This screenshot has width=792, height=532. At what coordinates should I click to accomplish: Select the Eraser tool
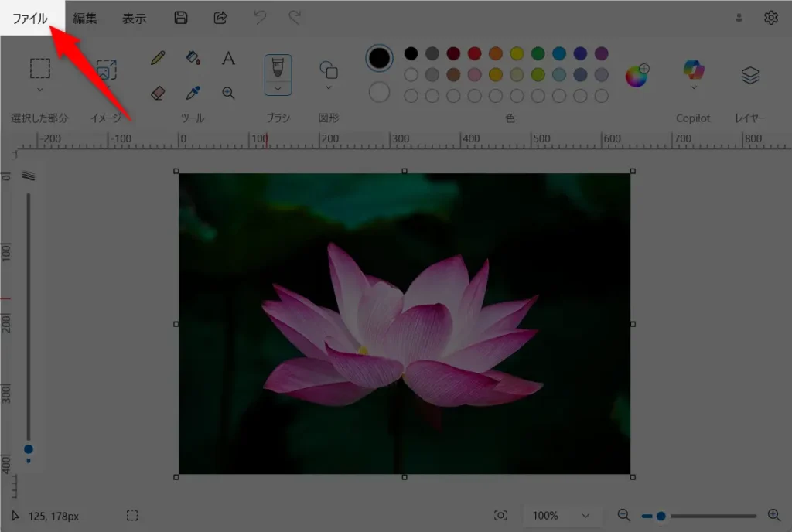coord(158,93)
